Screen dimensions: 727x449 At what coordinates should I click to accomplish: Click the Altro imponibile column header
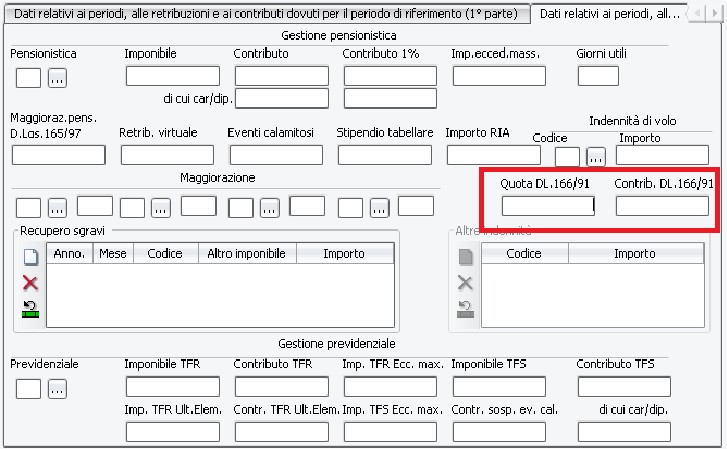tap(246, 254)
